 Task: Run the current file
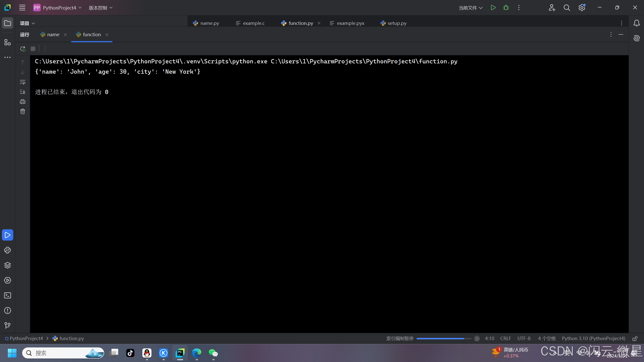pos(493,8)
